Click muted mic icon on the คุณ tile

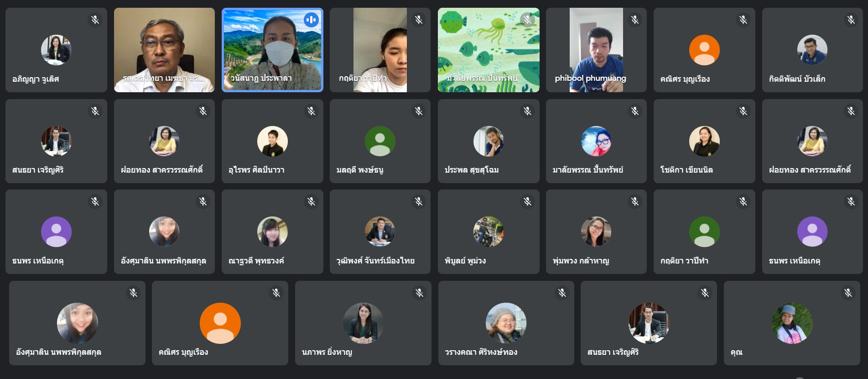848,293
